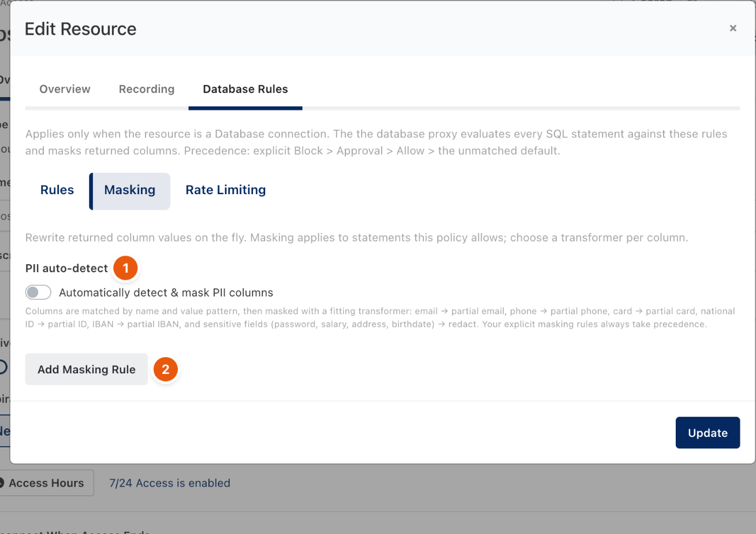756x534 pixels.
Task: Close the Edit Resource dialog
Action: 733,28
